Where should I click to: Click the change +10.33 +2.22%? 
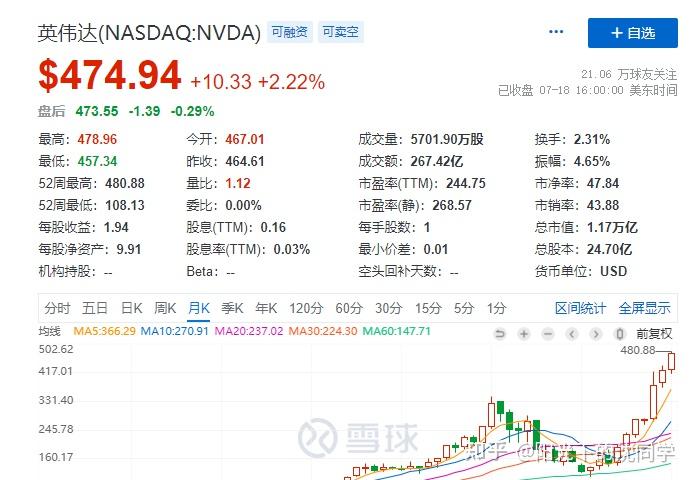(x=258, y=82)
